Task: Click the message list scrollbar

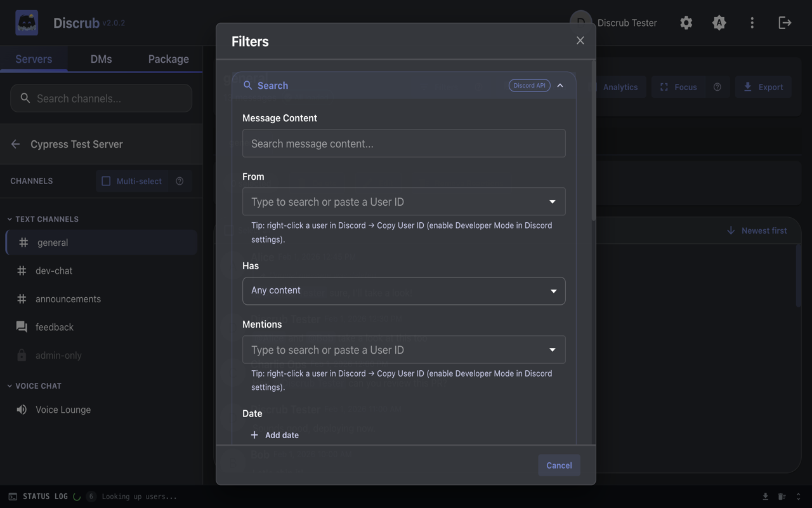Action: 798,277
